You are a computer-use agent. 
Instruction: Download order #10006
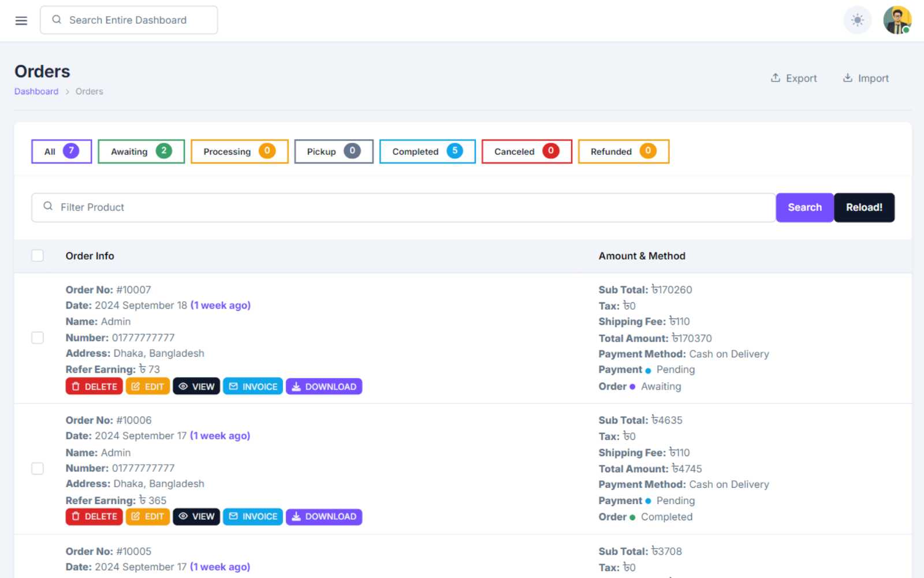(x=324, y=517)
